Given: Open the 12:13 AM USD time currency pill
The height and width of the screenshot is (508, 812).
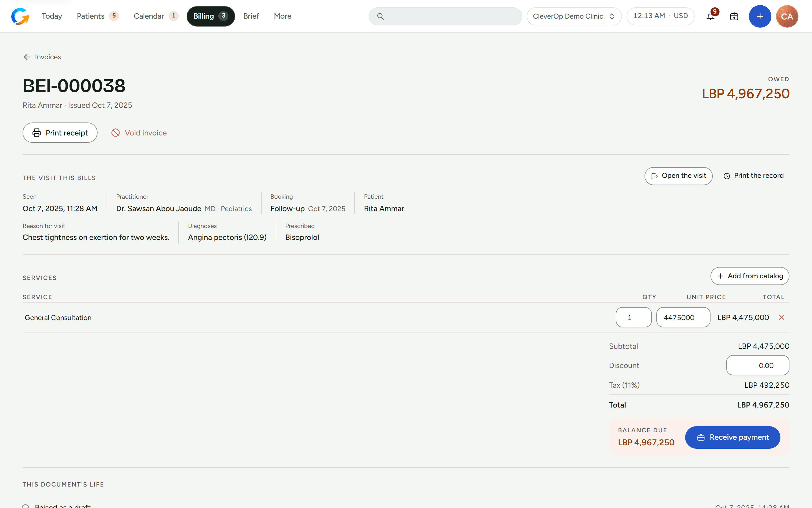Looking at the screenshot, I should click(x=660, y=16).
